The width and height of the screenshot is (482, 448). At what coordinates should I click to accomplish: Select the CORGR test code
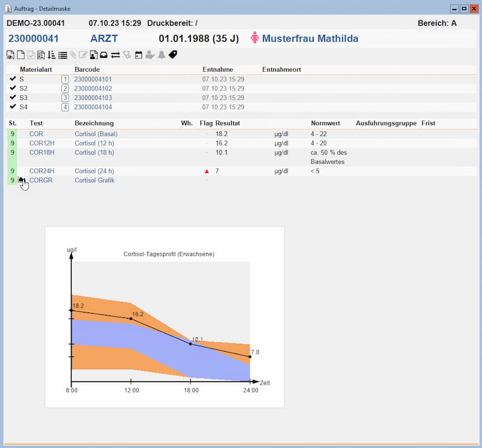tap(40, 180)
